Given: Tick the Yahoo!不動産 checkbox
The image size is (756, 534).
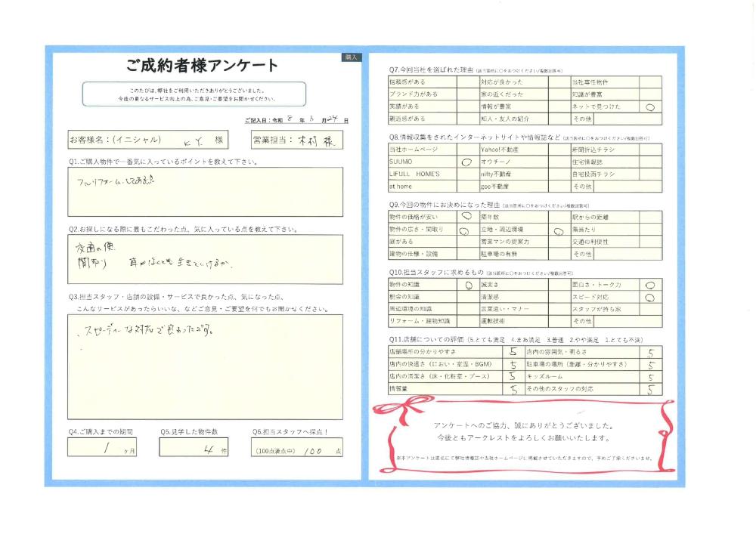Looking at the screenshot, I should (x=558, y=150).
